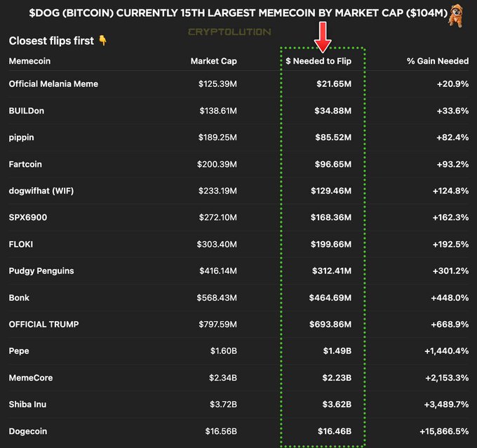The width and height of the screenshot is (477, 448).
Task: Click the $34.88M needed-to-flip value
Action: 332,111
